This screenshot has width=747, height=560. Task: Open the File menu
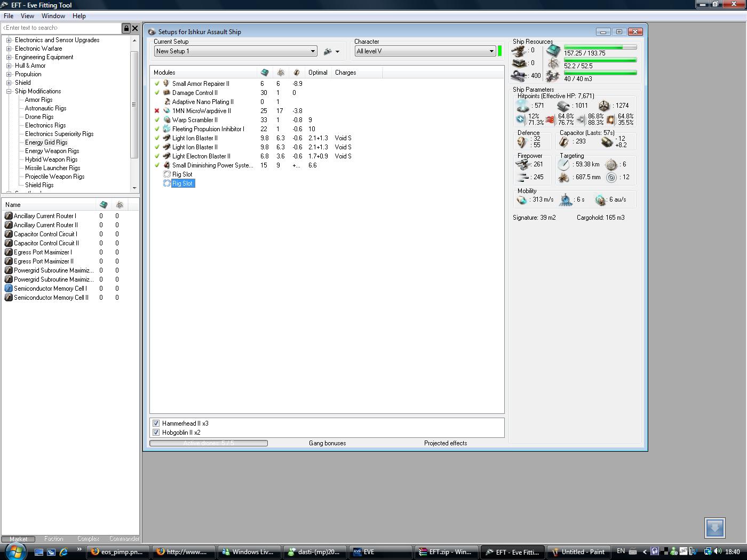[x=9, y=16]
